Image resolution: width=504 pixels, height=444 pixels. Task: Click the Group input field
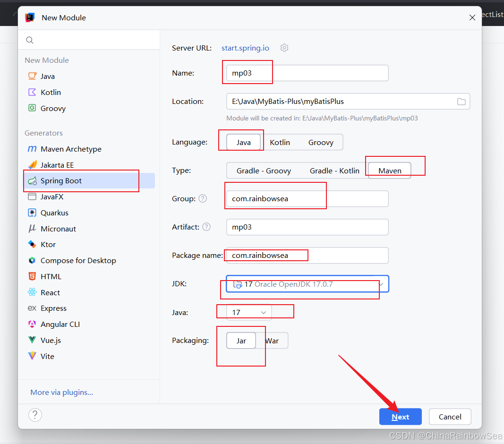click(308, 199)
